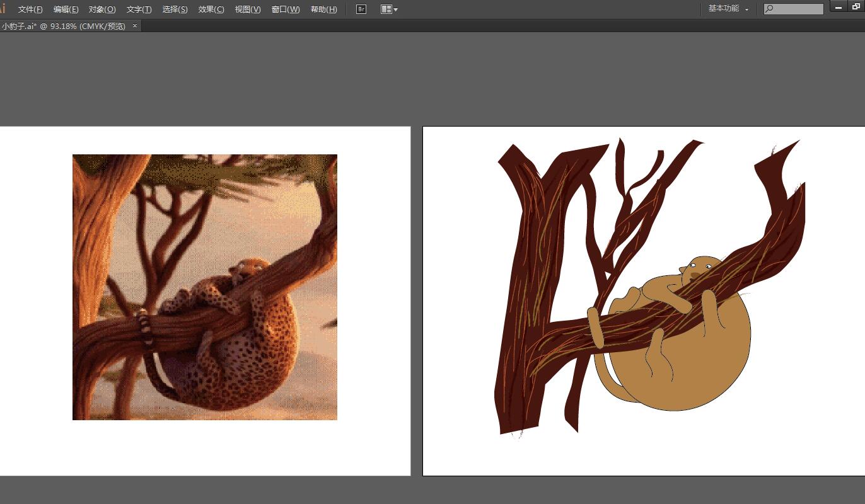Open the 视图(V) menu
The width and height of the screenshot is (865, 504).
[248, 9]
